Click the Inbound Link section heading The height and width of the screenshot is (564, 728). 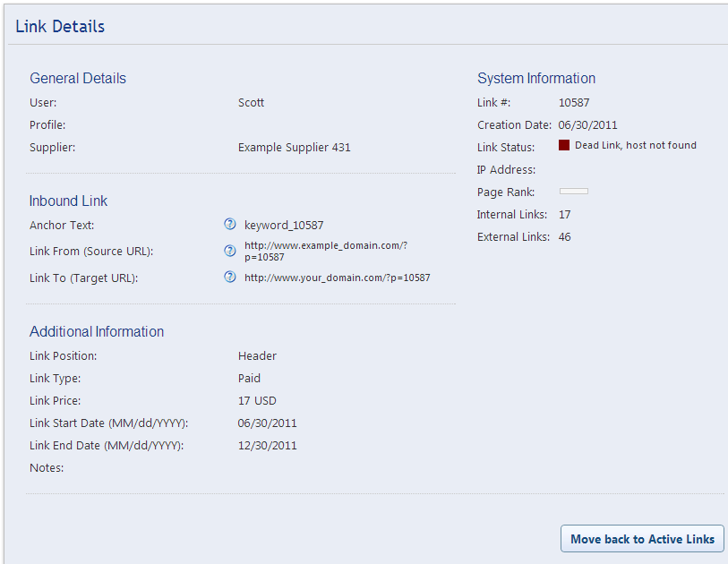(69, 201)
